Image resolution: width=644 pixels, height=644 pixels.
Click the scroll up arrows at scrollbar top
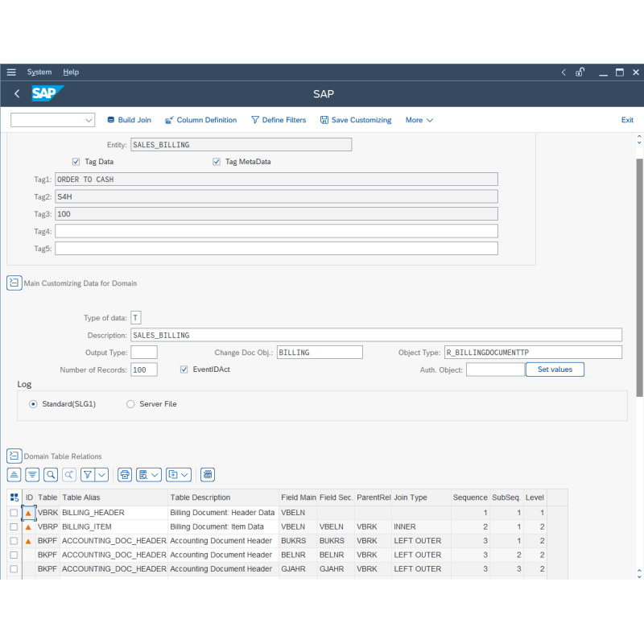(639, 139)
